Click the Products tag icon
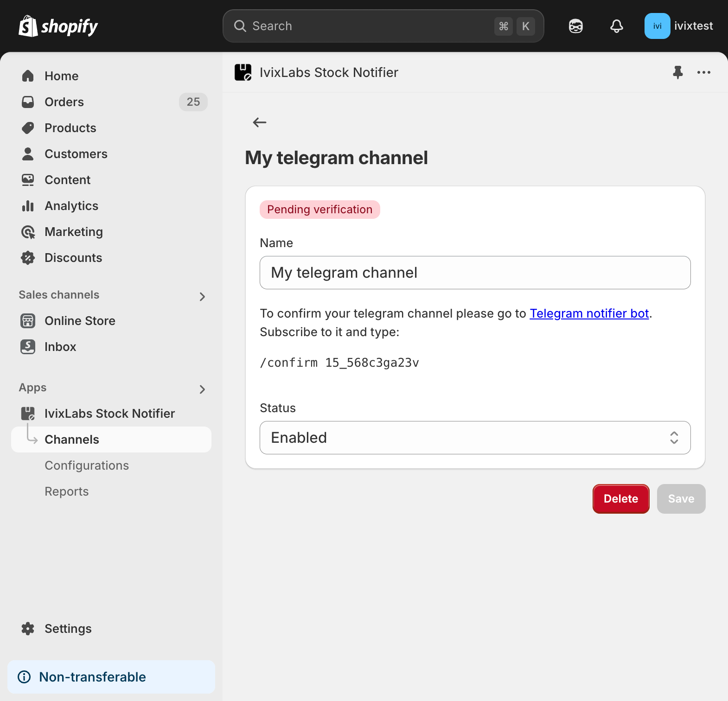Screen dimensions: 728x701 point(28,128)
